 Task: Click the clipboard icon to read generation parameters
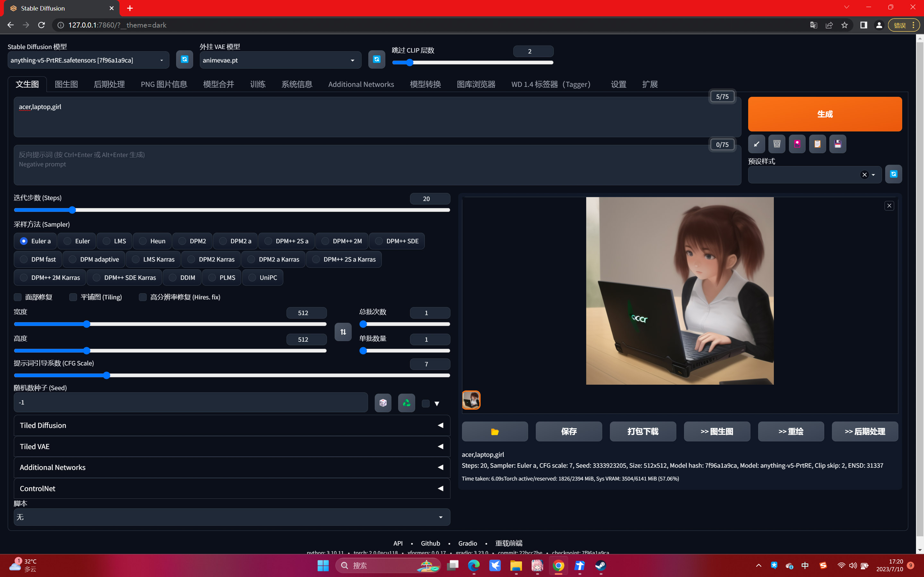point(817,144)
